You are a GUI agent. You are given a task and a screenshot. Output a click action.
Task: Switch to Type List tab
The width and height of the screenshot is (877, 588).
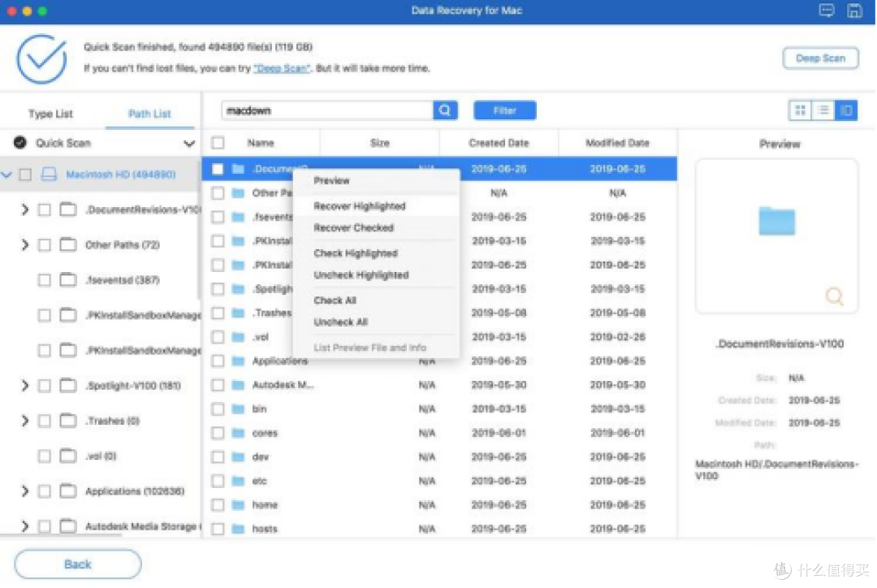[50, 114]
